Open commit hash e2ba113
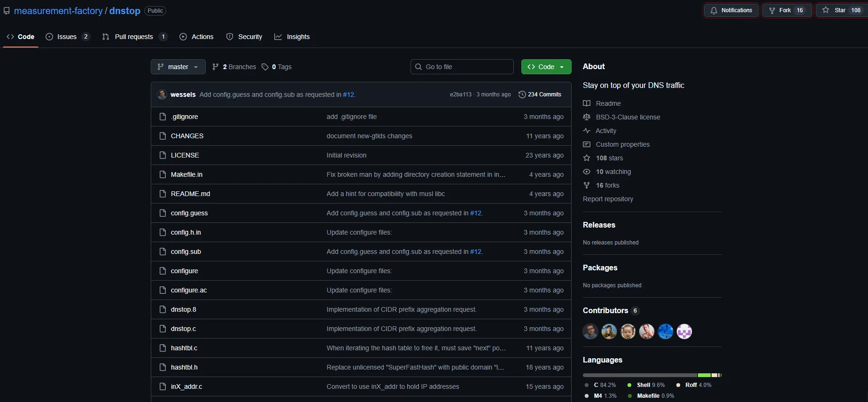This screenshot has height=402, width=868. coord(460,95)
